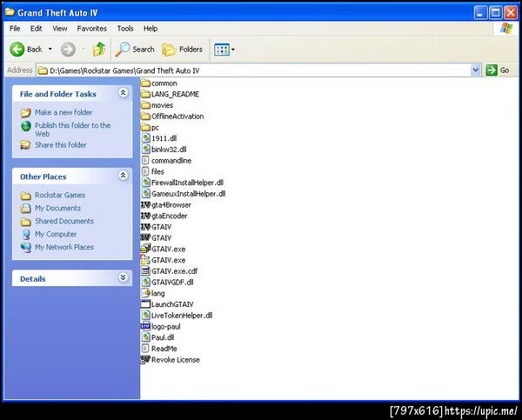This screenshot has width=522, height=420.
Task: Open Shared Documents link
Action: [64, 221]
